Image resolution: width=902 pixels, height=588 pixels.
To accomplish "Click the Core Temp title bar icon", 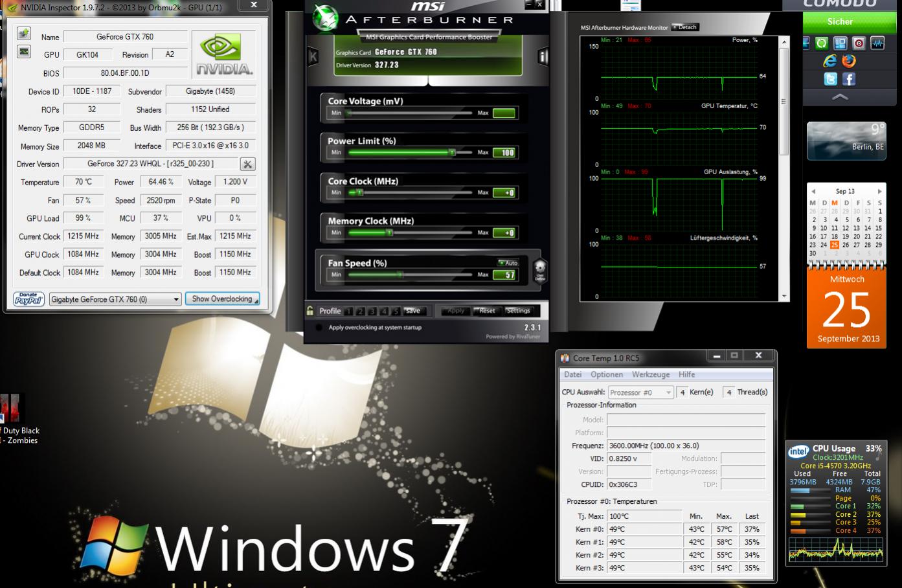I will click(565, 358).
